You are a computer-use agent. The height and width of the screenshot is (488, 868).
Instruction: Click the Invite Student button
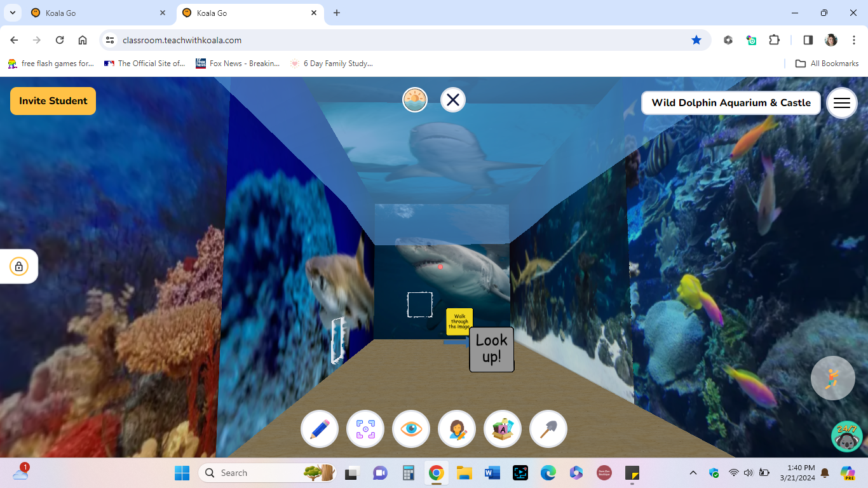(x=53, y=100)
